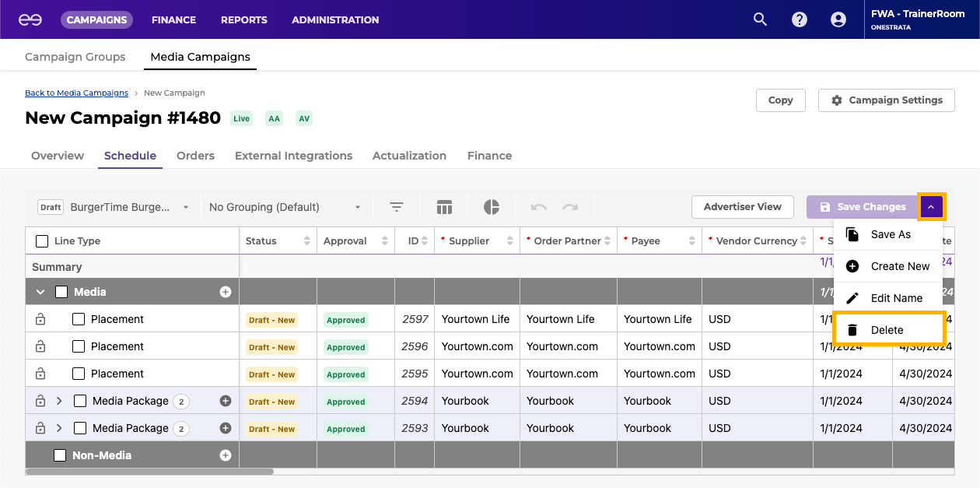Click the filter lines icon in toolbar

click(397, 207)
